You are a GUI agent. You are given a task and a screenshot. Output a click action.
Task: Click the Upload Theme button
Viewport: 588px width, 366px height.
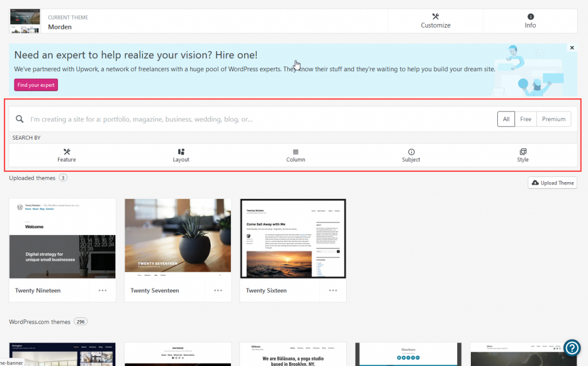[x=552, y=183]
